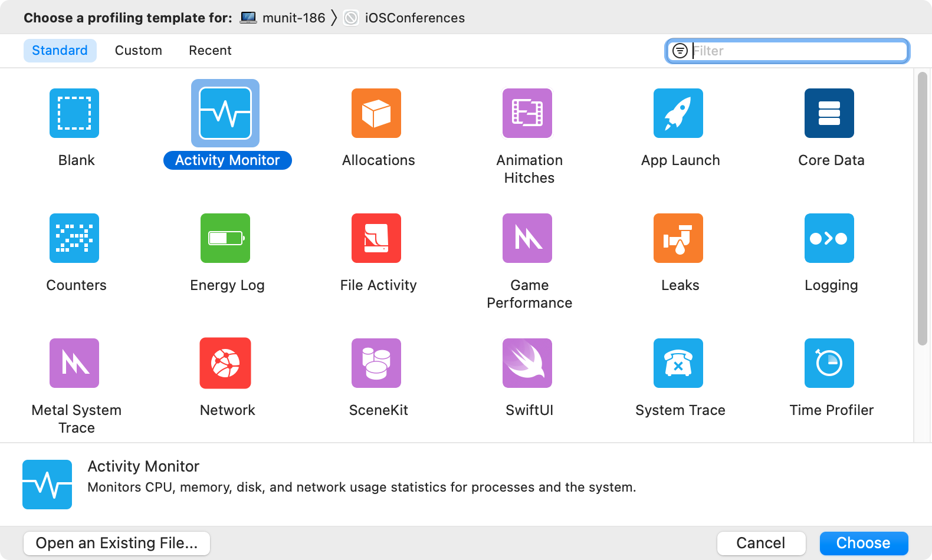Select the Counters template icon
Screen dimensions: 932x560
[x=74, y=238]
